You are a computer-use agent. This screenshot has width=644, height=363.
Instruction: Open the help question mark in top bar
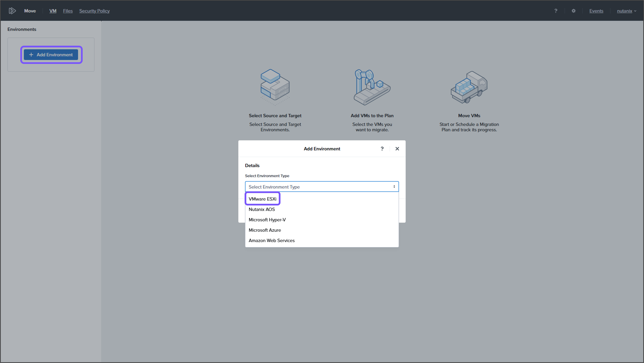pos(556,11)
